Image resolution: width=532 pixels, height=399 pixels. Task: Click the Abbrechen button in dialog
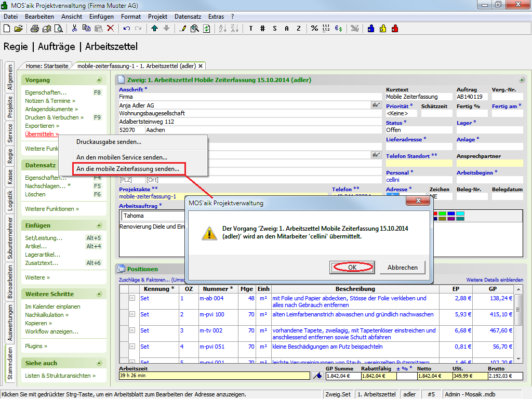tap(402, 267)
